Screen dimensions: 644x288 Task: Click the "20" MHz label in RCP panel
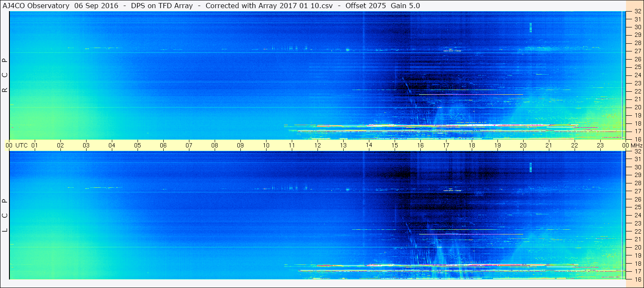[637, 107]
